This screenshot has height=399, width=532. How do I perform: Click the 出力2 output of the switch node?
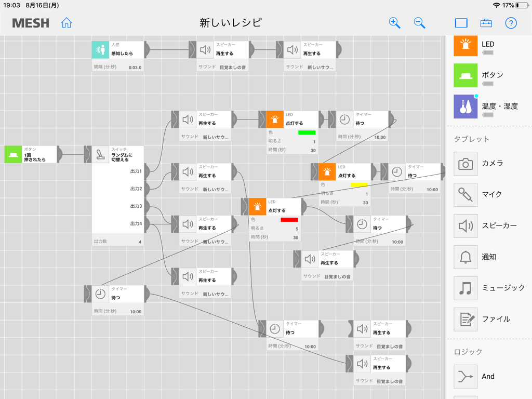(147, 189)
